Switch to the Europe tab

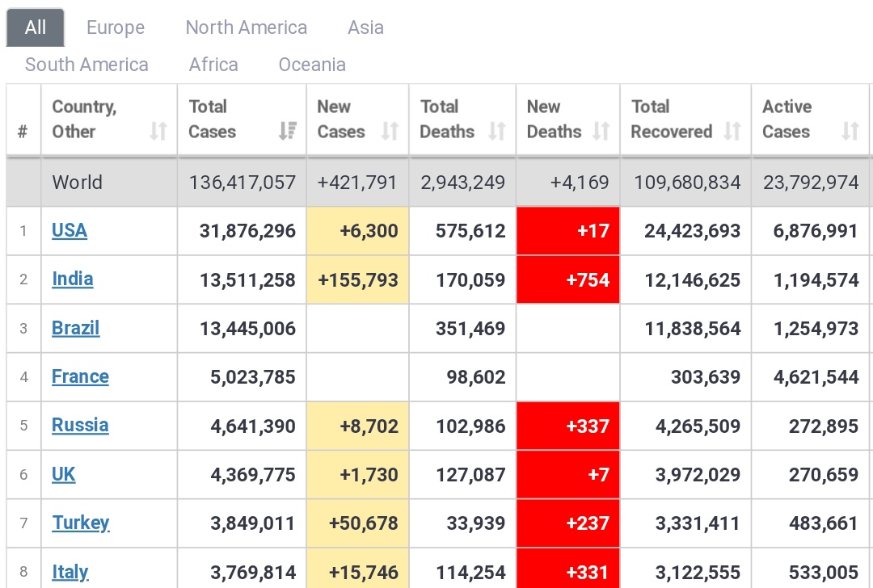point(116,27)
